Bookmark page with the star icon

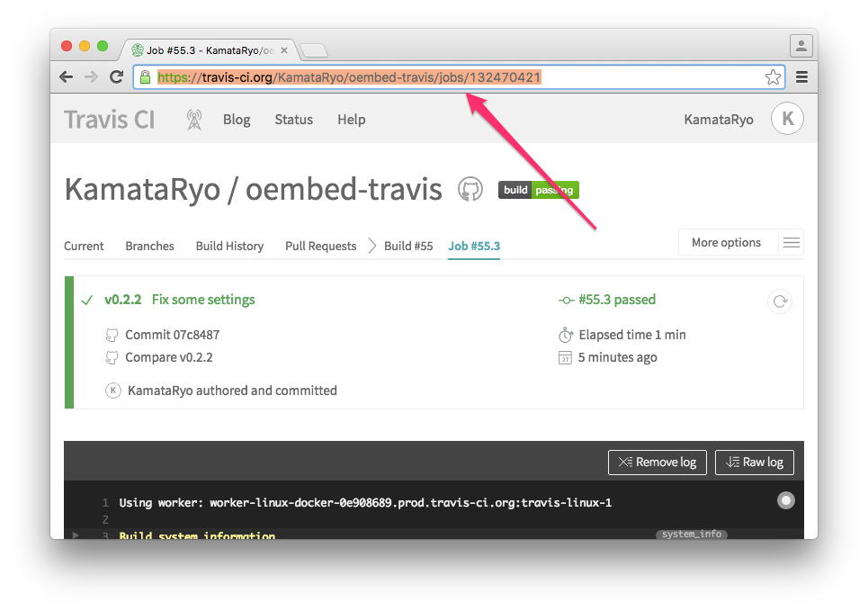pos(773,77)
